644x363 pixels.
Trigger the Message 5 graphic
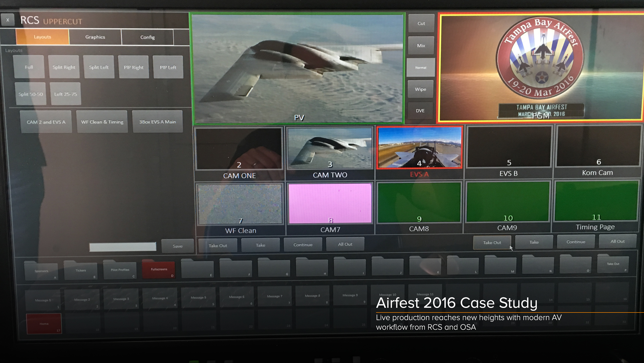[x=198, y=298]
